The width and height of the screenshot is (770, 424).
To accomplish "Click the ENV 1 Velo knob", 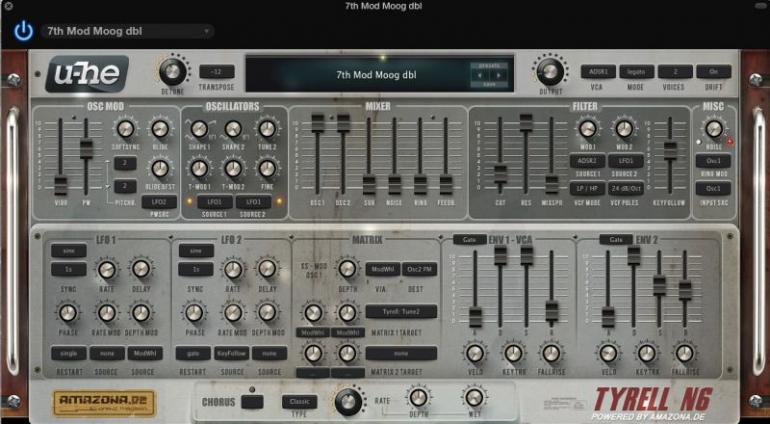I will click(x=475, y=353).
